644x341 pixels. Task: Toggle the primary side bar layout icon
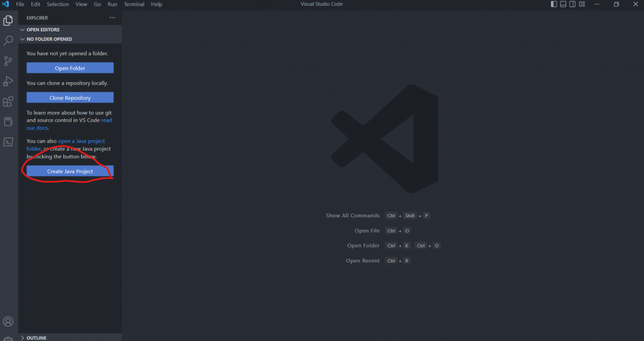pyautogui.click(x=553, y=4)
